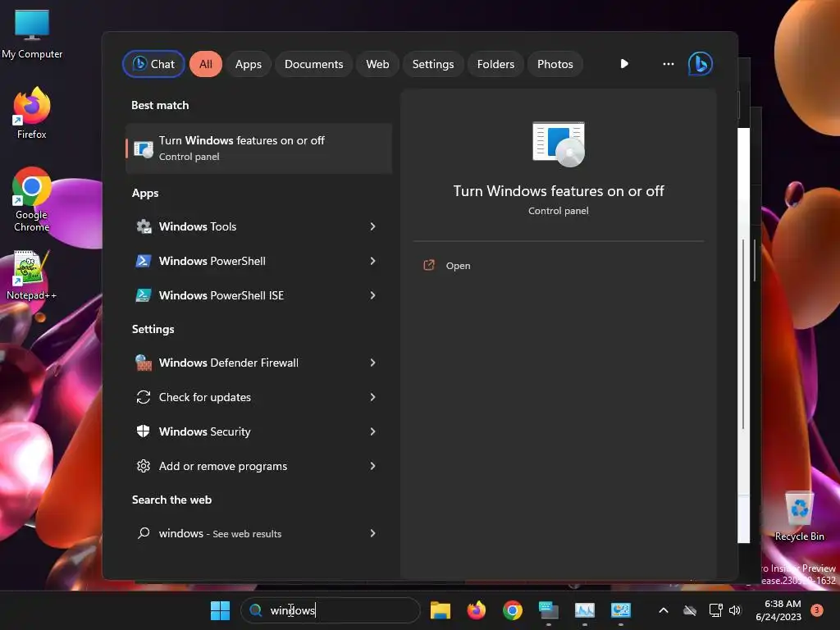Expand Windows Defender Firewall chevron
This screenshot has width=840, height=630.
pyautogui.click(x=372, y=363)
